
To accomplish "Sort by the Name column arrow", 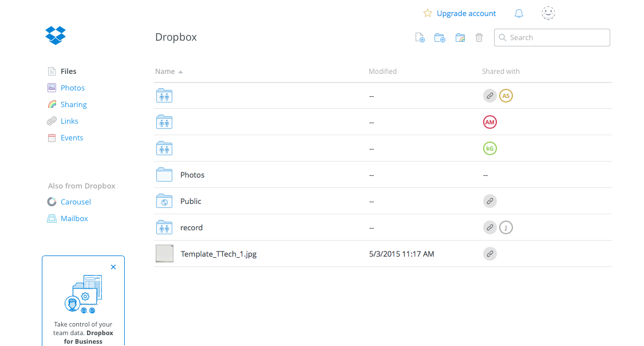I will [180, 72].
